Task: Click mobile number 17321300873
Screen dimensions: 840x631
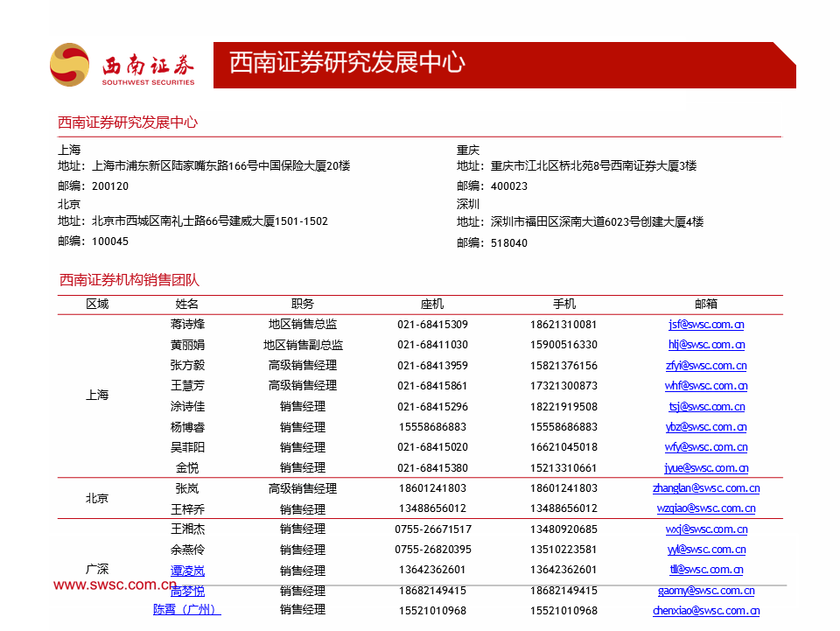Action: (563, 386)
